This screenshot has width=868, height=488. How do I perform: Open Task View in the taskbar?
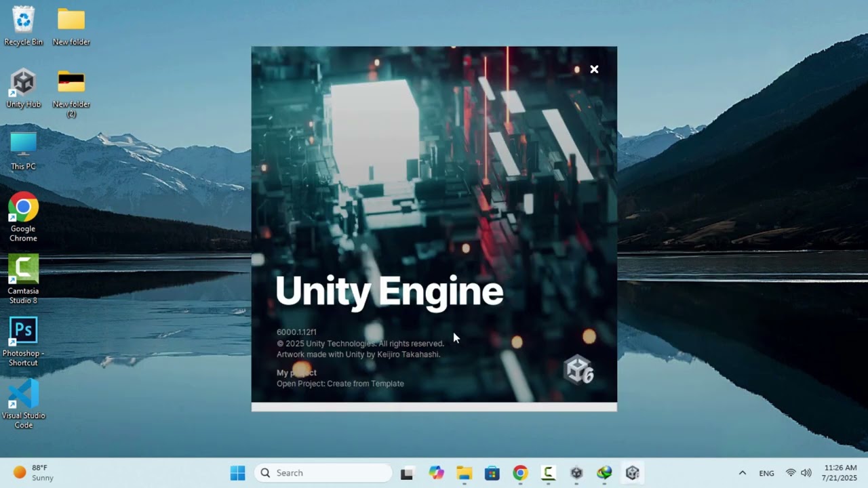coord(407,473)
